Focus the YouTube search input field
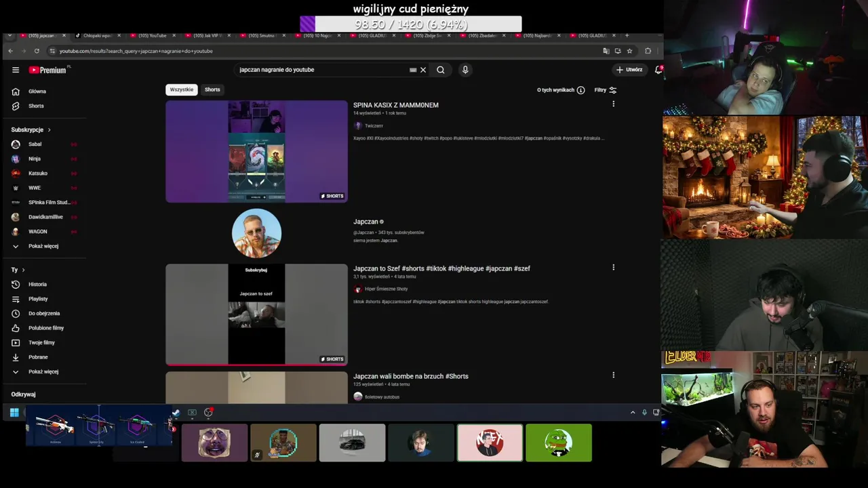Viewport: 868px width, 488px height. [322, 70]
